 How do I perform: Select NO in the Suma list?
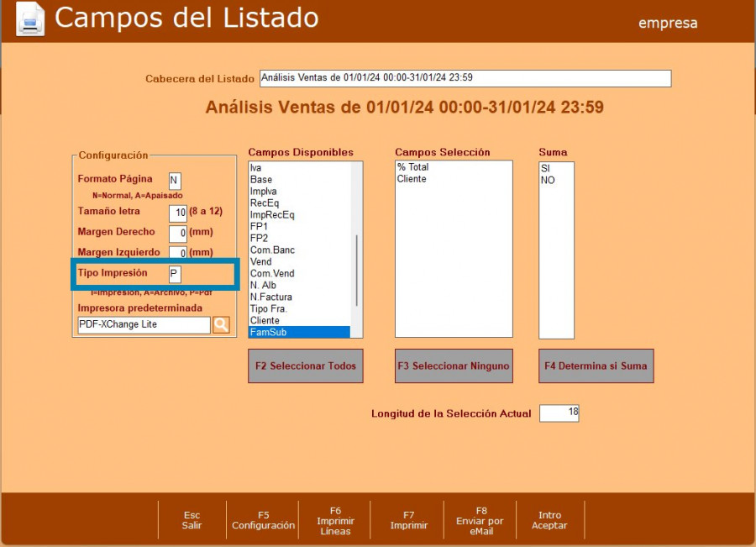(548, 180)
